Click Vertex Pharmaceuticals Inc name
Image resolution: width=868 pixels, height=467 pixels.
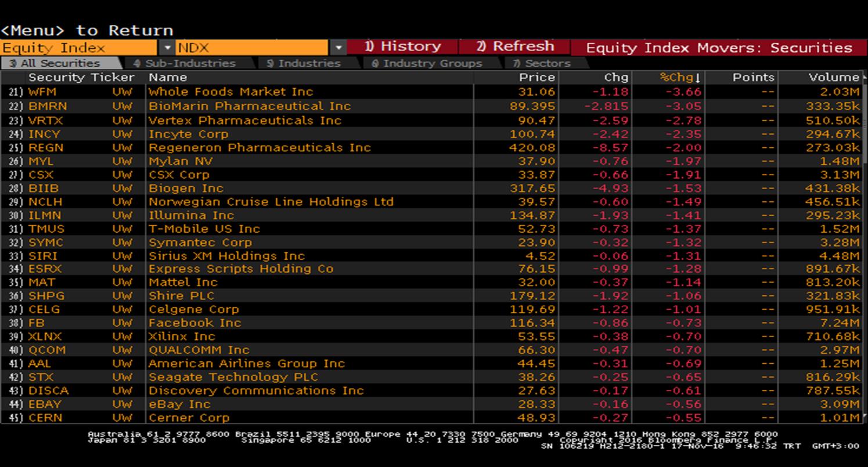pos(245,121)
